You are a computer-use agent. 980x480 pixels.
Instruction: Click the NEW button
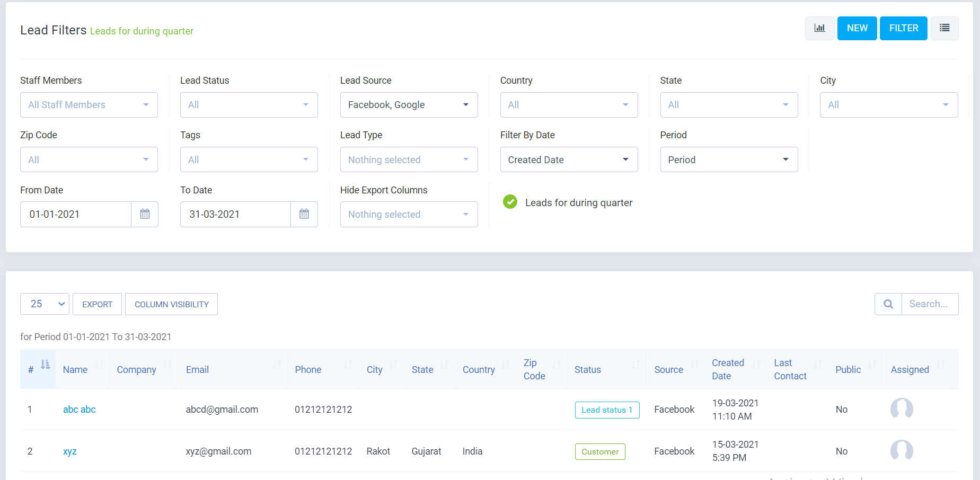(857, 28)
